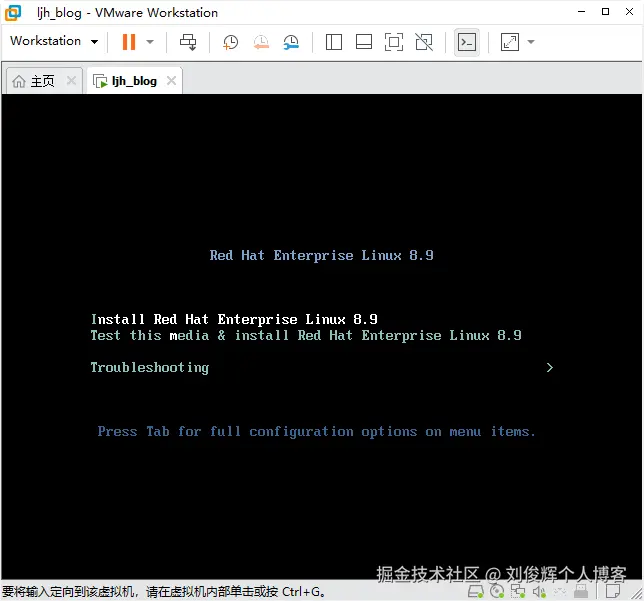Click the Ctrl+G input redirect status message
644x601 pixels.
point(164,592)
